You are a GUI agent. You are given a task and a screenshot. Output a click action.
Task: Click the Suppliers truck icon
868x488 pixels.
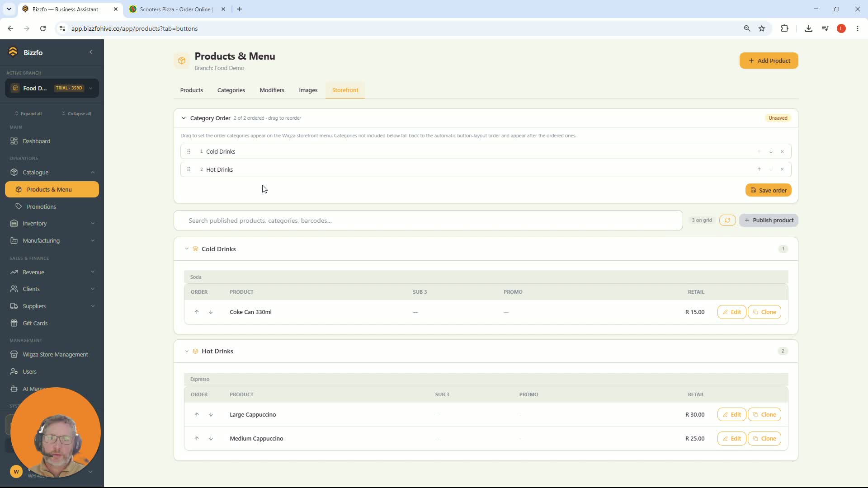coord(14,306)
